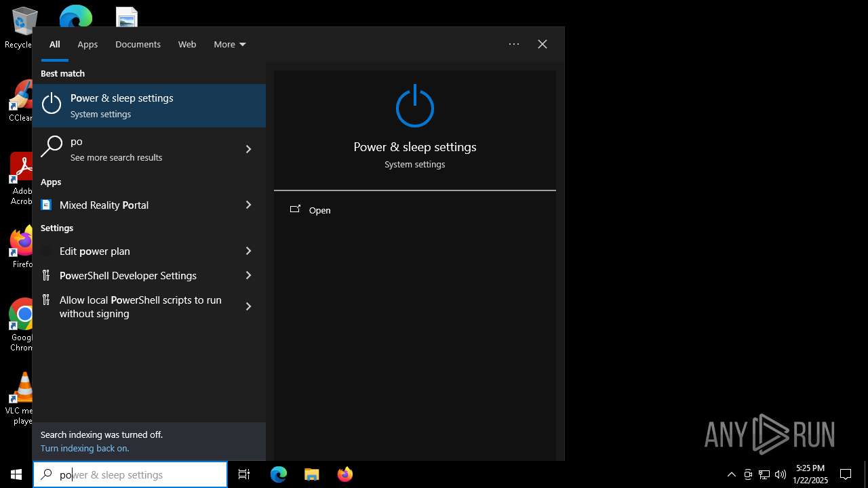The width and height of the screenshot is (868, 488).
Task: Click the PowerShell Developer Settings tools icon
Action: 46,275
